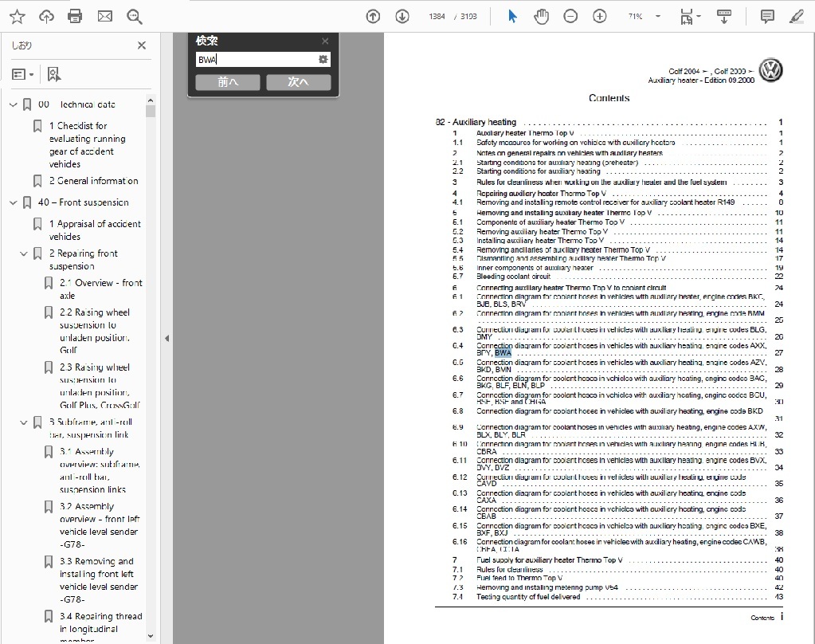The image size is (815, 644).
Task: Go to next page with the down arrow
Action: click(x=402, y=17)
